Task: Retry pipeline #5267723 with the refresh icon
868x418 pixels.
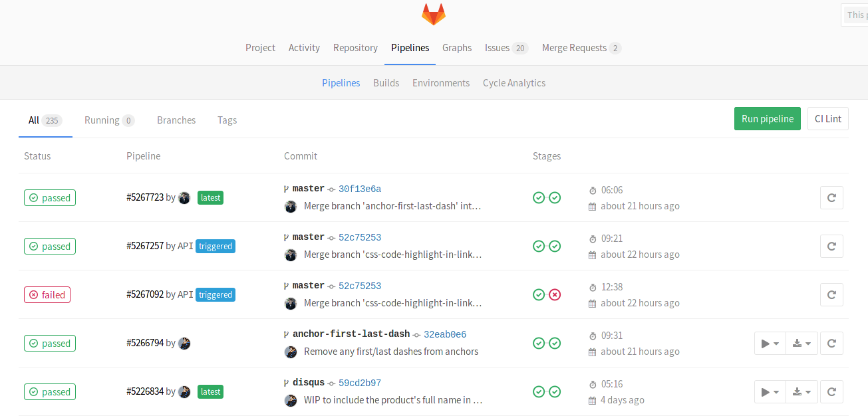Action: pyautogui.click(x=831, y=198)
